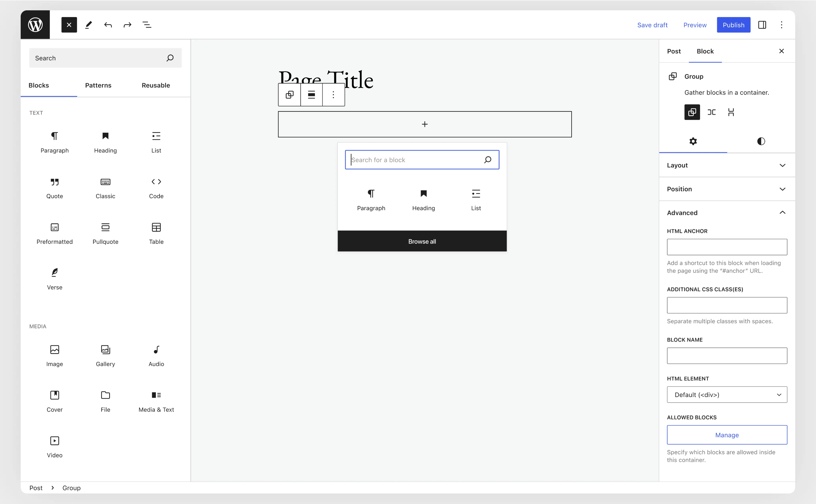This screenshot has width=816, height=504.
Task: Change alignment in the block toolbar
Action: pos(311,95)
